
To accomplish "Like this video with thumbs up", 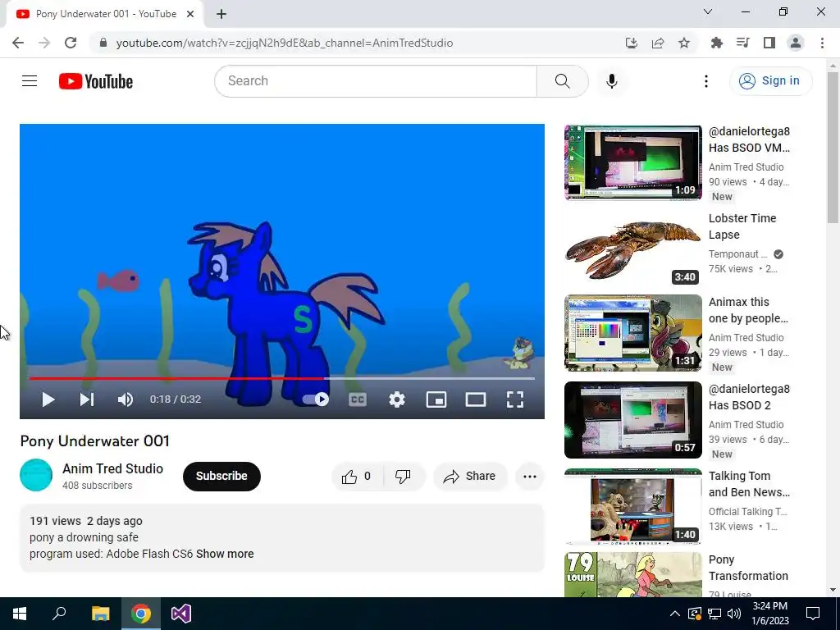I will 358,477.
